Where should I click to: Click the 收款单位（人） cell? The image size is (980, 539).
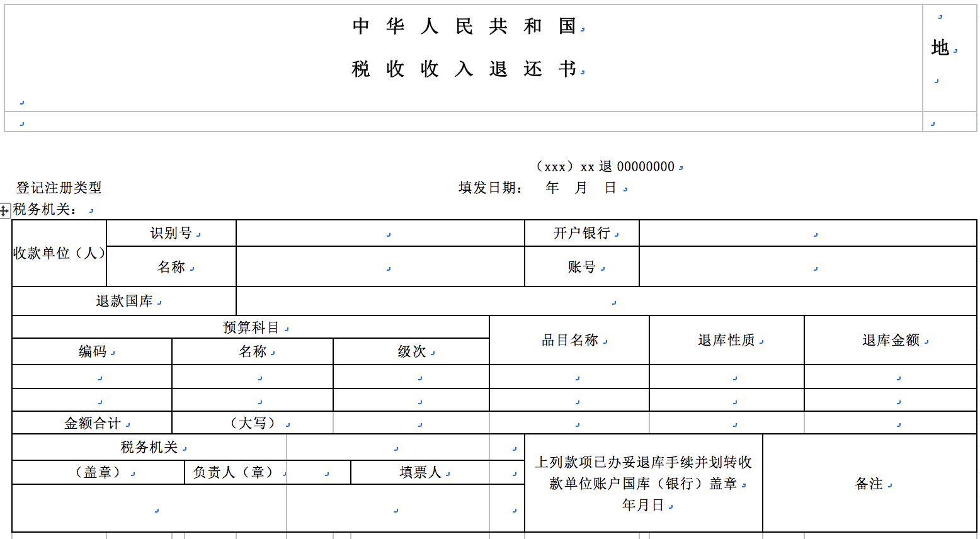(x=59, y=253)
